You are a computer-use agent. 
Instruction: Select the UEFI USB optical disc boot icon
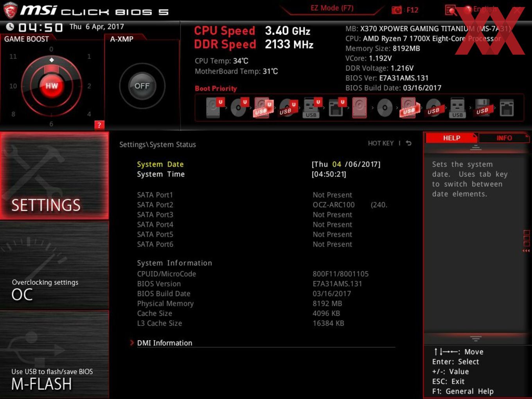tap(288, 108)
